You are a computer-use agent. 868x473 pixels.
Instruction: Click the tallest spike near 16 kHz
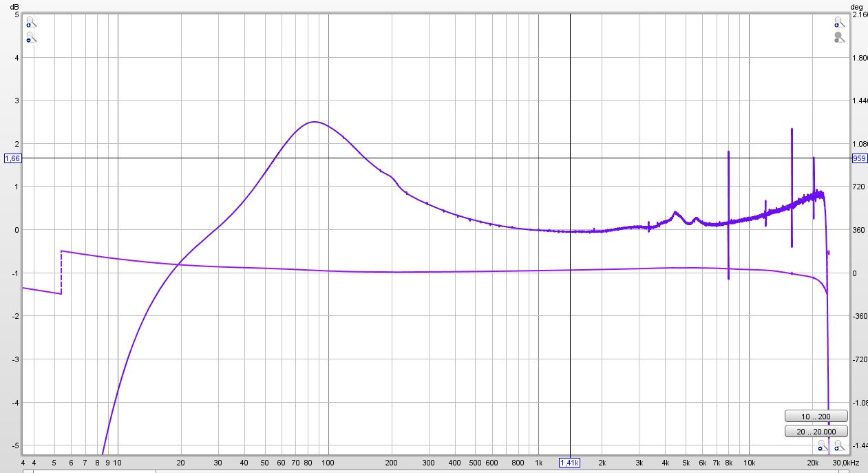tap(792, 131)
